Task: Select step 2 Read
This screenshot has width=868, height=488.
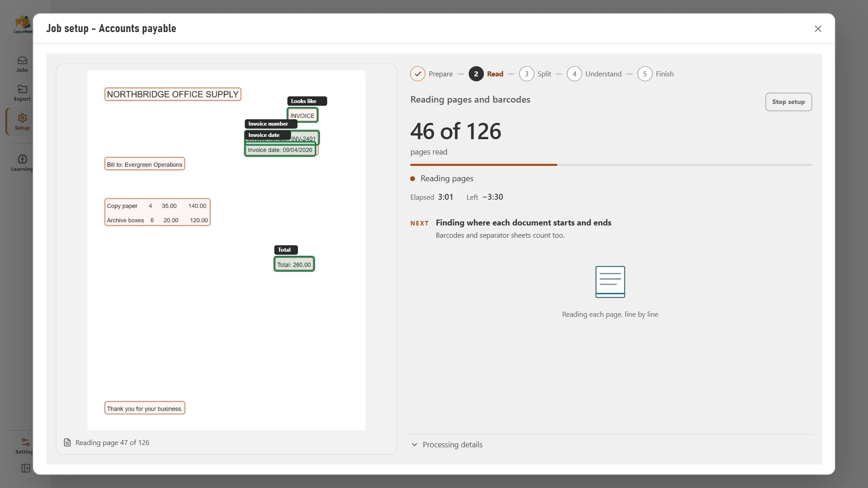Action: 486,74
